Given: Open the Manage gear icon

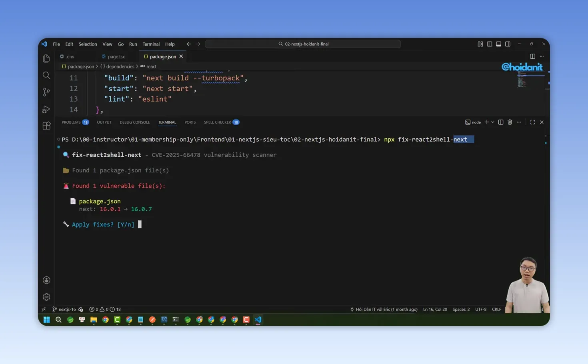Looking at the screenshot, I should click(46, 297).
